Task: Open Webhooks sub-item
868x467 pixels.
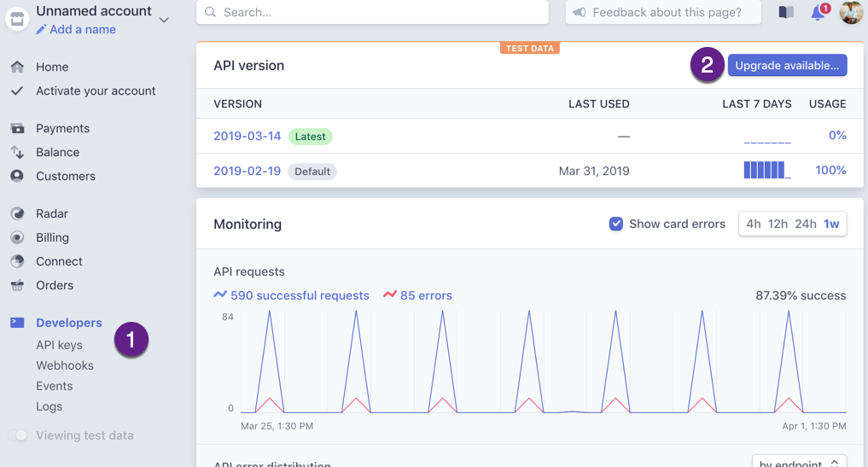Action: [x=65, y=365]
